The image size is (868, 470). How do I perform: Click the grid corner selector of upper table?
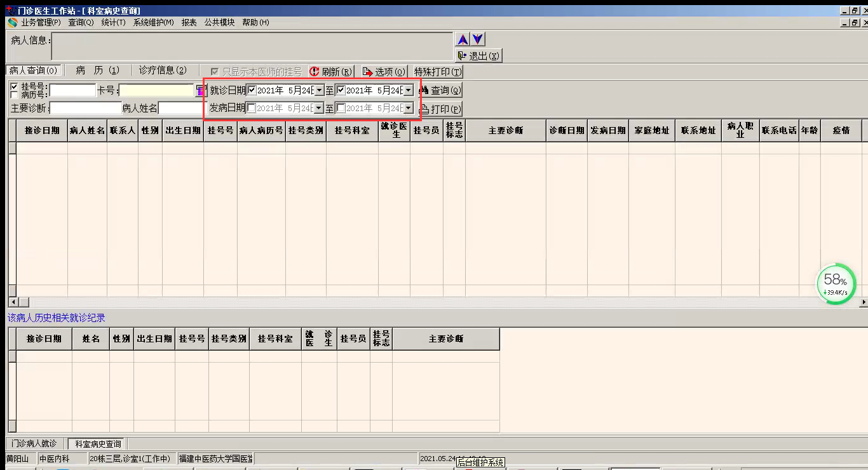[12, 130]
